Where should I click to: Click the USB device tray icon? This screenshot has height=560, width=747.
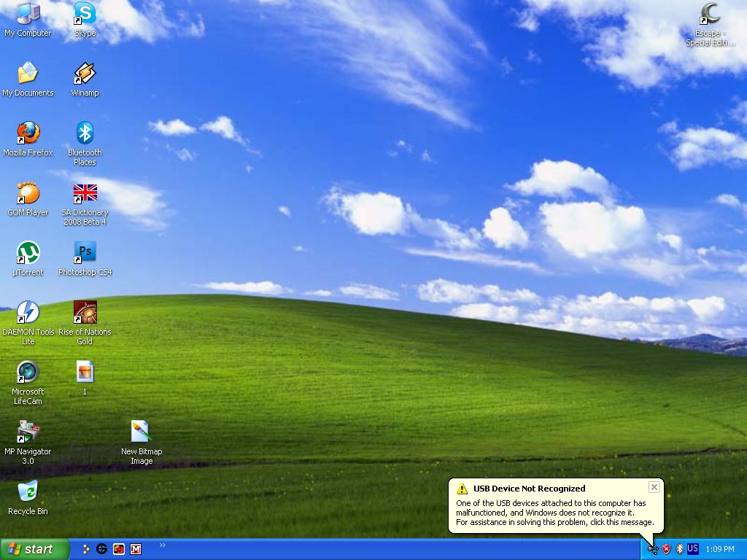(x=653, y=550)
